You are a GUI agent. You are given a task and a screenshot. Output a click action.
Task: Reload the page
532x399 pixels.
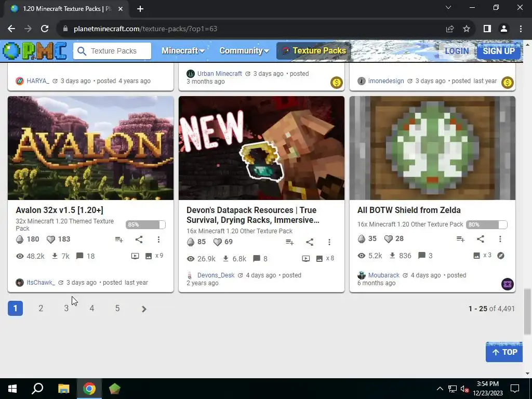tap(45, 29)
